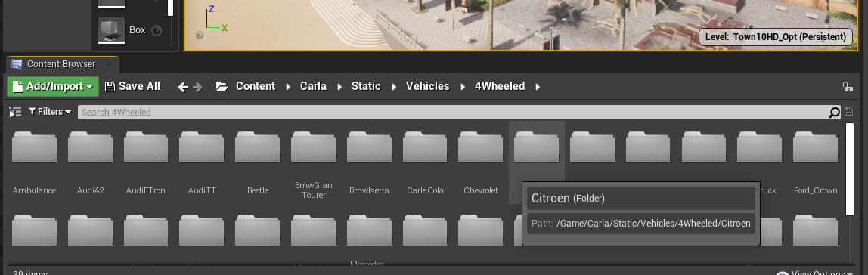The height and width of the screenshot is (275, 868).
Task: Switch to the Content Browser tab
Action: pyautogui.click(x=61, y=64)
